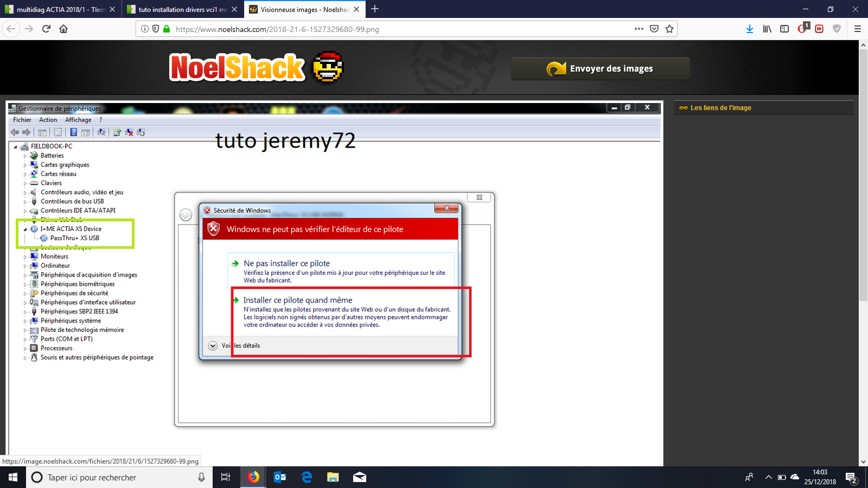
Task: Open the hosted Device Manager screenshot image
Action: pos(334,284)
